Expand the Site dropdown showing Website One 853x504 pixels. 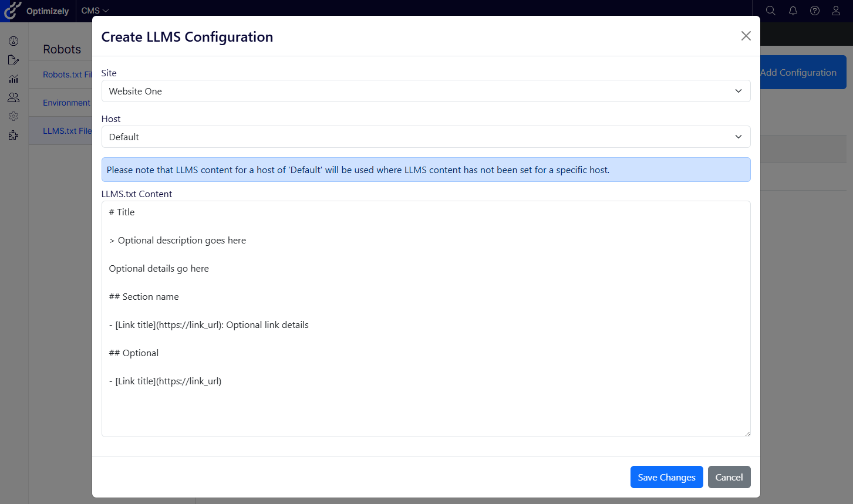click(x=426, y=91)
